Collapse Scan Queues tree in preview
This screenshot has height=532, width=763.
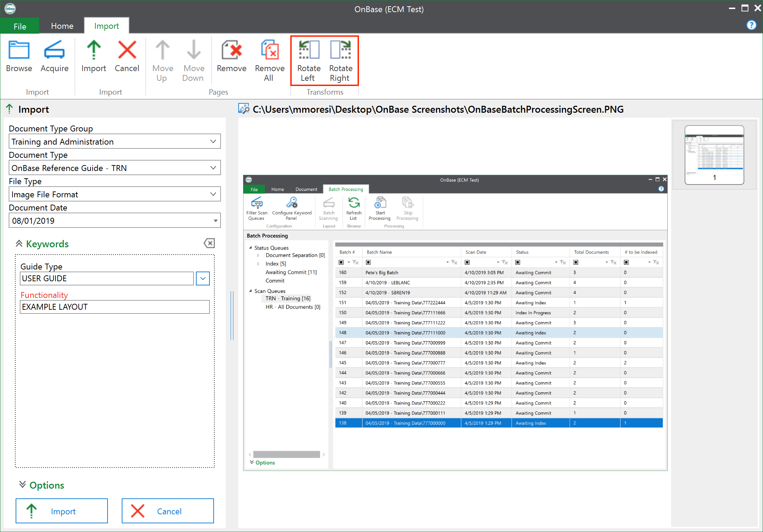click(250, 291)
